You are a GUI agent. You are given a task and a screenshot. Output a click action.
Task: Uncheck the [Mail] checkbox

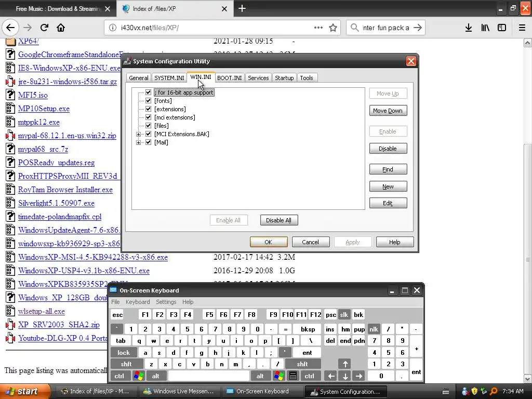tap(148, 142)
